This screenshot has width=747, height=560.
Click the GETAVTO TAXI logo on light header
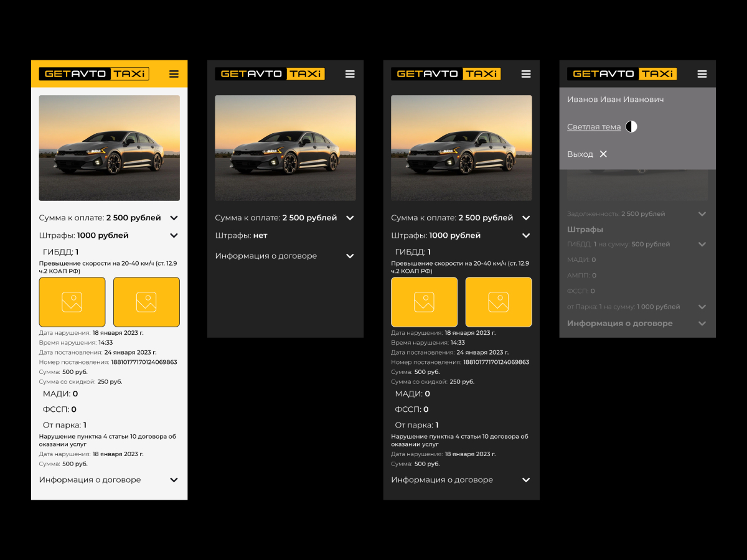tap(94, 74)
